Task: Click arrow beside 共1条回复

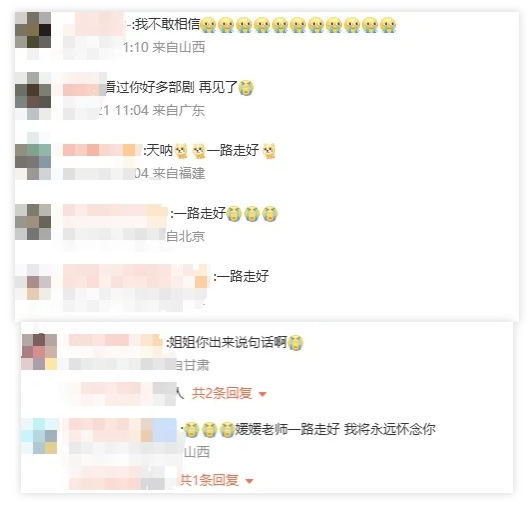Action: tap(249, 481)
